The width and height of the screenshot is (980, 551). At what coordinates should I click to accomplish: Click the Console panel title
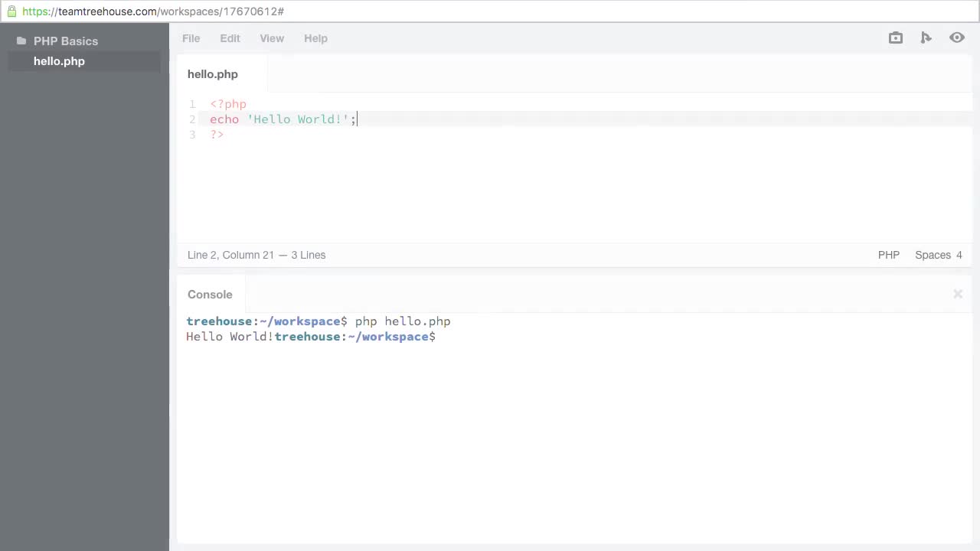pos(210,295)
